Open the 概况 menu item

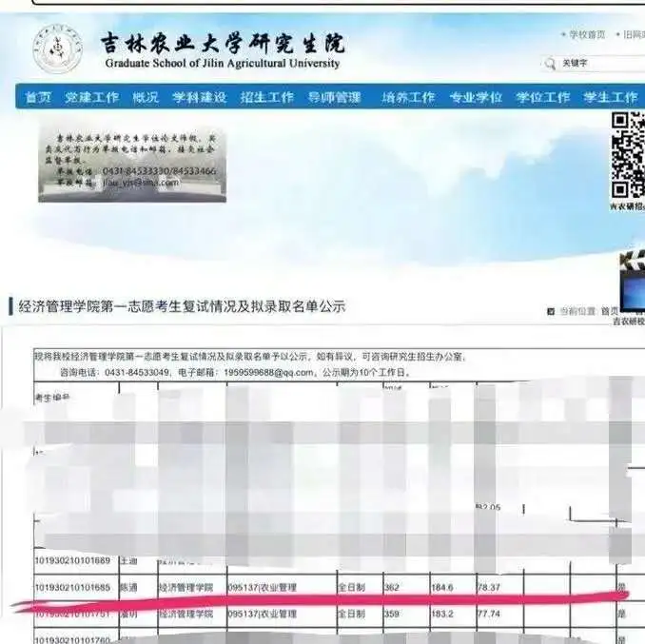coord(146,97)
